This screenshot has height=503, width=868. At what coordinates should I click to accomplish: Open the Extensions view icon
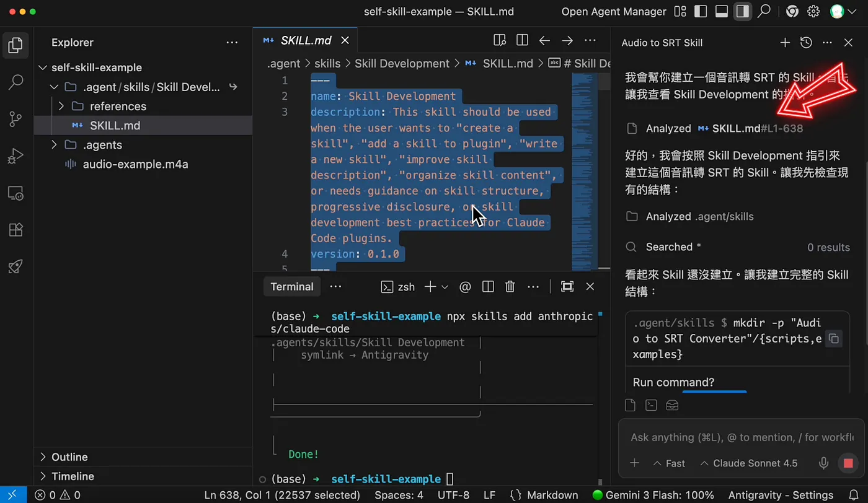16,230
